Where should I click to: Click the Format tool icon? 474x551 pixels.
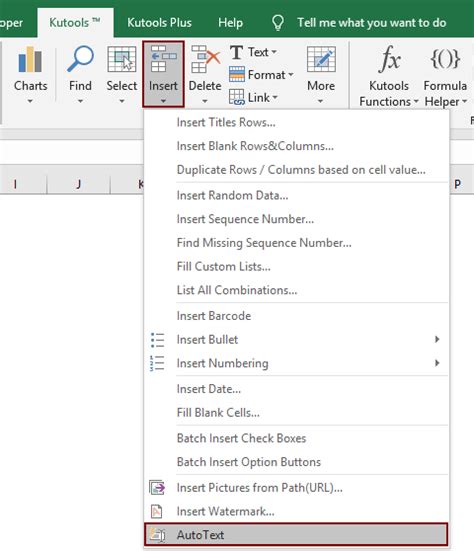point(236,74)
